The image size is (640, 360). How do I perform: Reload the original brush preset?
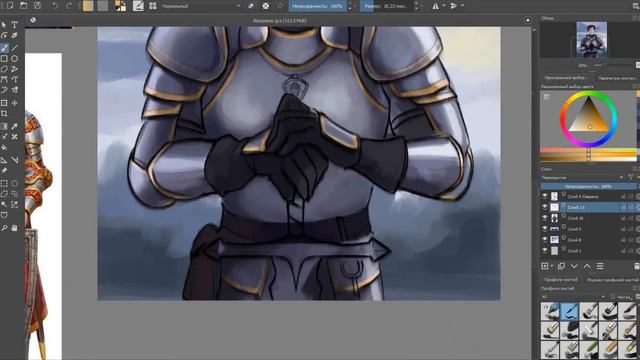(280, 6)
